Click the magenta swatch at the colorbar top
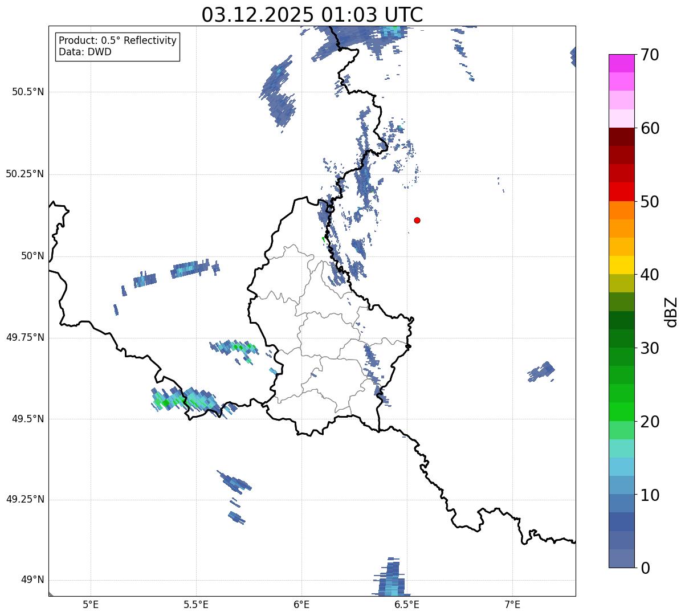 [621, 63]
